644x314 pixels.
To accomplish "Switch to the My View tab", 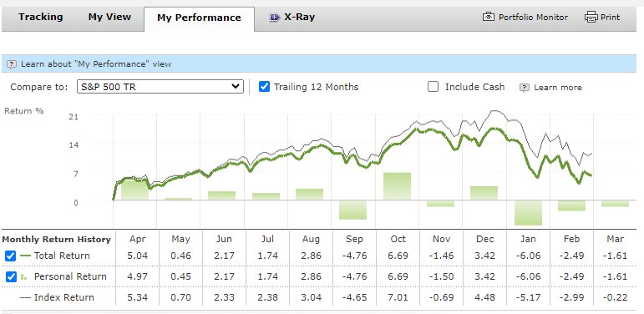I will pyautogui.click(x=109, y=18).
